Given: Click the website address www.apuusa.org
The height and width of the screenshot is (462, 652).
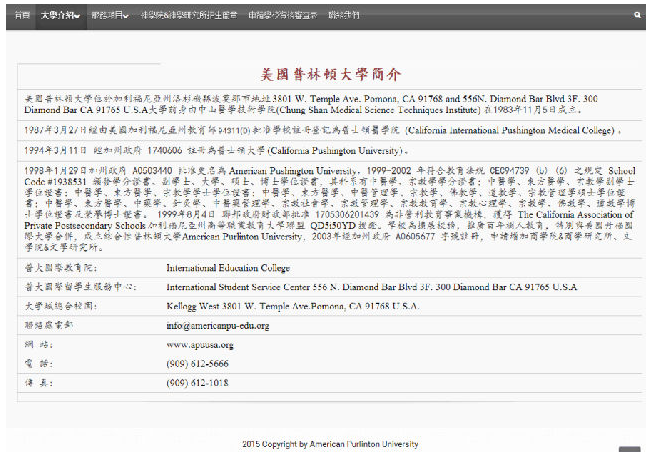Looking at the screenshot, I should click(x=200, y=344).
